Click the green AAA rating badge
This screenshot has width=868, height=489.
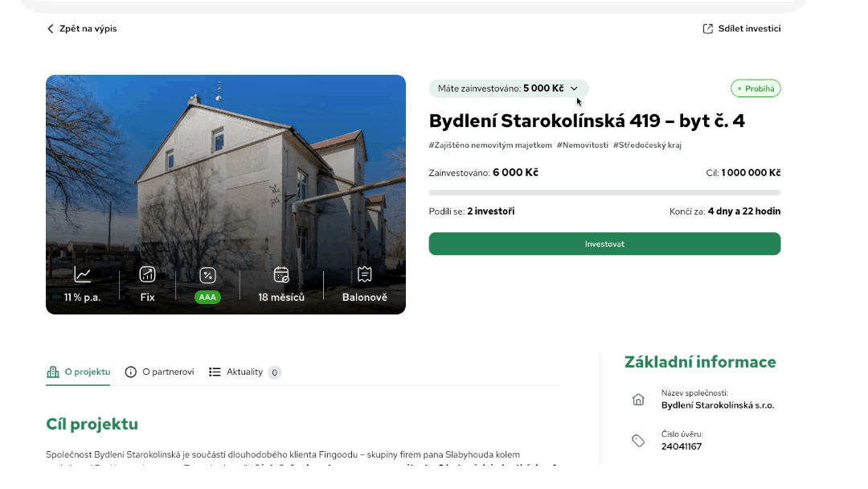click(x=207, y=298)
